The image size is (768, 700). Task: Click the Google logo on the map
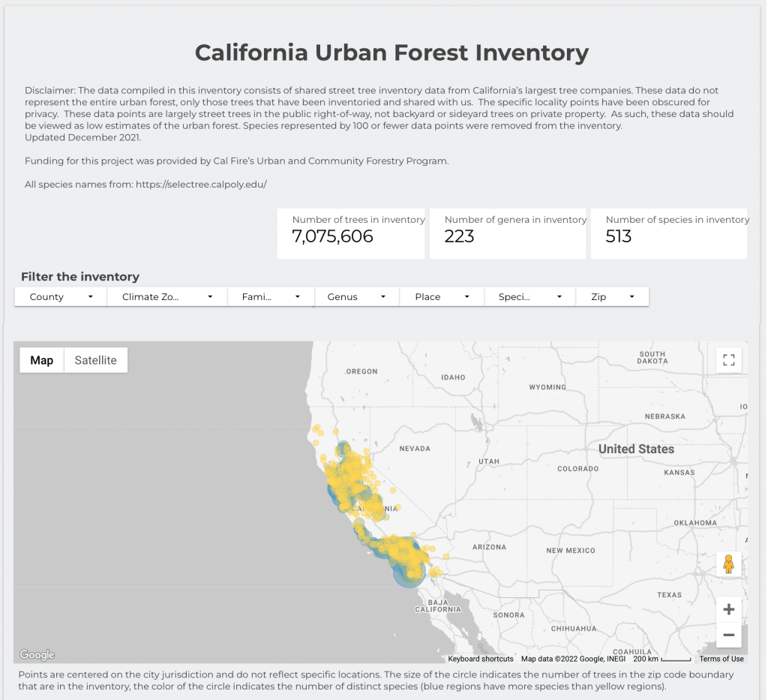[x=37, y=655]
